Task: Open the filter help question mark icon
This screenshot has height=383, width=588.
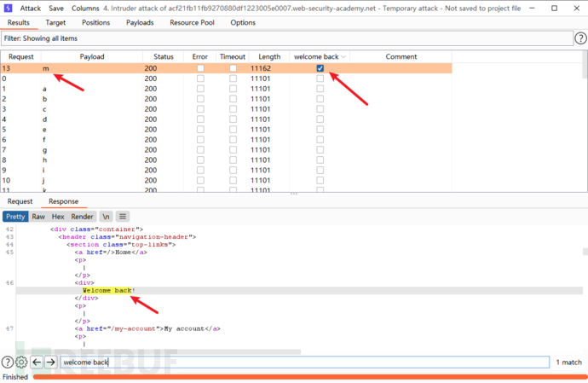Action: (580, 38)
